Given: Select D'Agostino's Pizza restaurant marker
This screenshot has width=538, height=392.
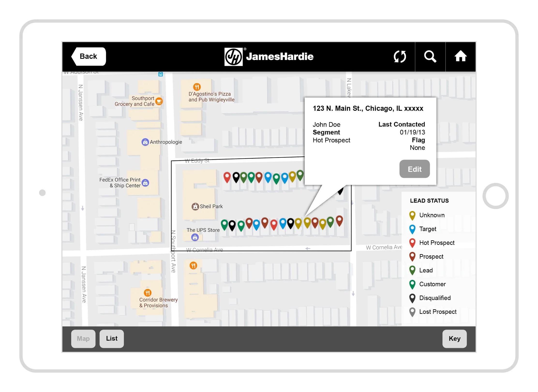Looking at the screenshot, I should coord(197,87).
